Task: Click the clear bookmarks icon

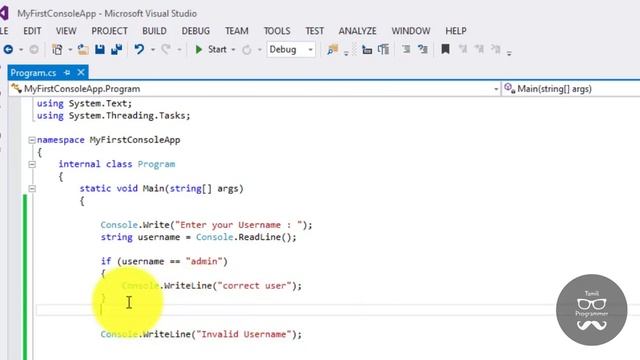Action: pyautogui.click(x=496, y=49)
